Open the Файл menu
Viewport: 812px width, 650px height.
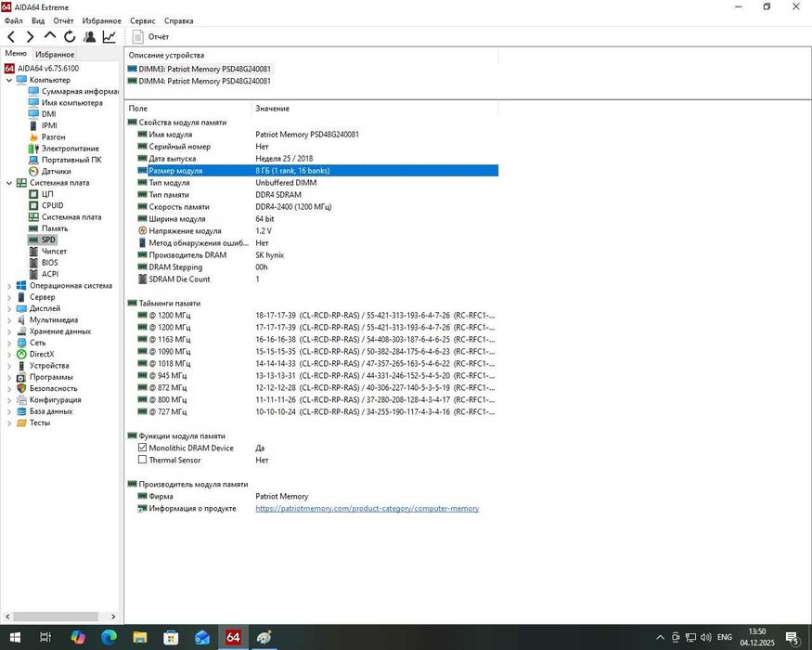tap(14, 20)
